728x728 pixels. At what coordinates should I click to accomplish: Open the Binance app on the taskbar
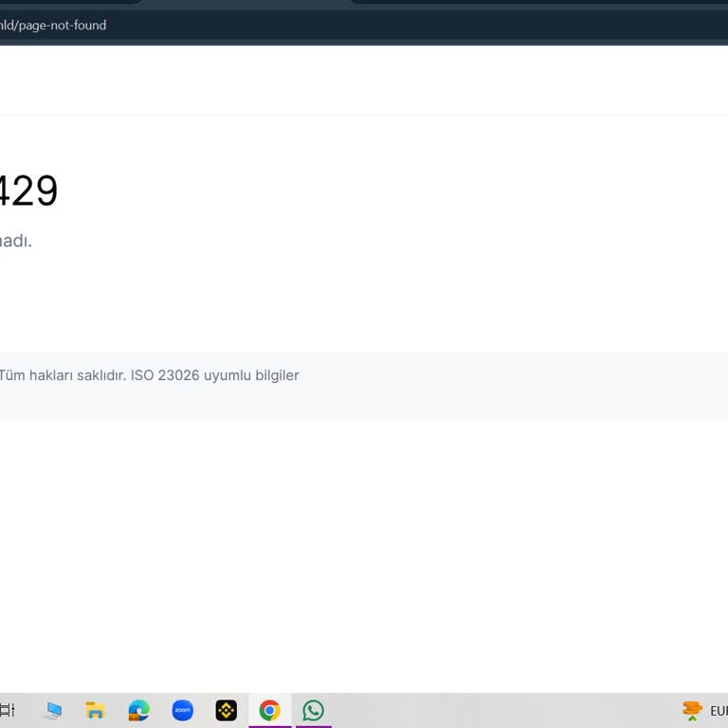(x=226, y=710)
